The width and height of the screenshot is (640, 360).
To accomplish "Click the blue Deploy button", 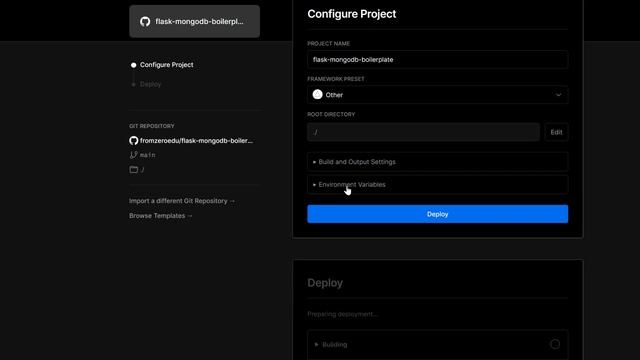I will coord(438,214).
